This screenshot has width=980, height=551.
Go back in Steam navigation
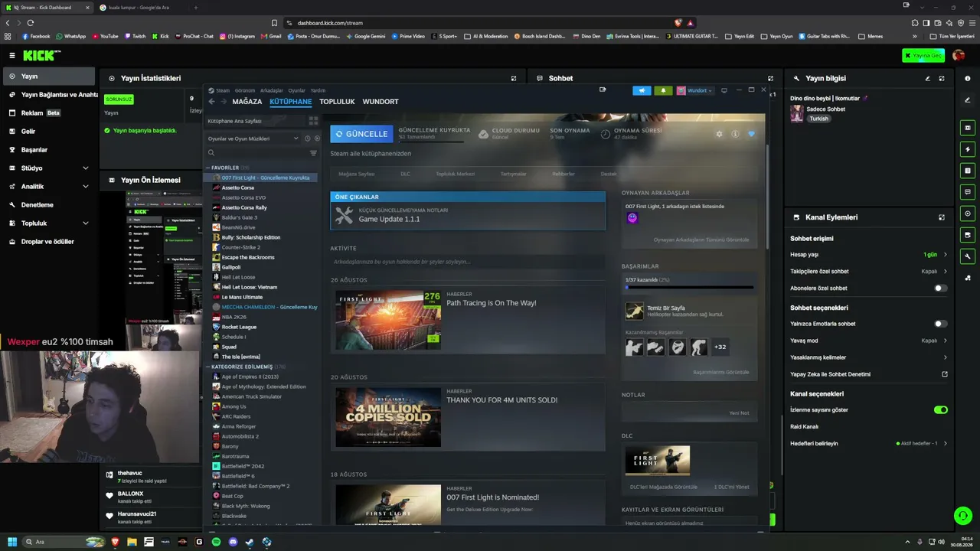pos(211,102)
